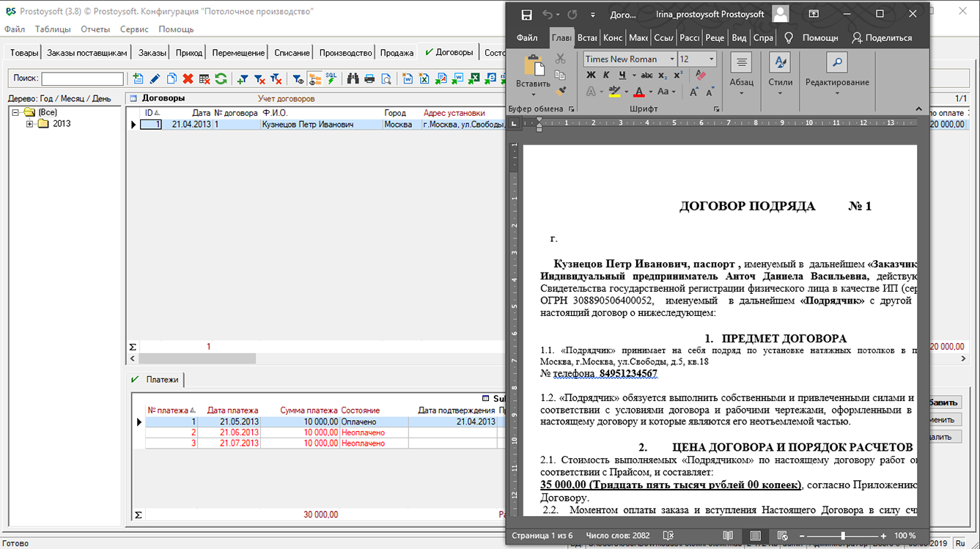Click the SQL query icon in Prostoysoft toolbar

pyautogui.click(x=331, y=78)
